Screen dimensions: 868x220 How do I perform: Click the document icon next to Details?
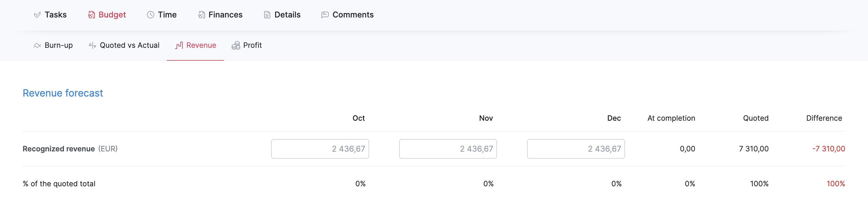(267, 14)
